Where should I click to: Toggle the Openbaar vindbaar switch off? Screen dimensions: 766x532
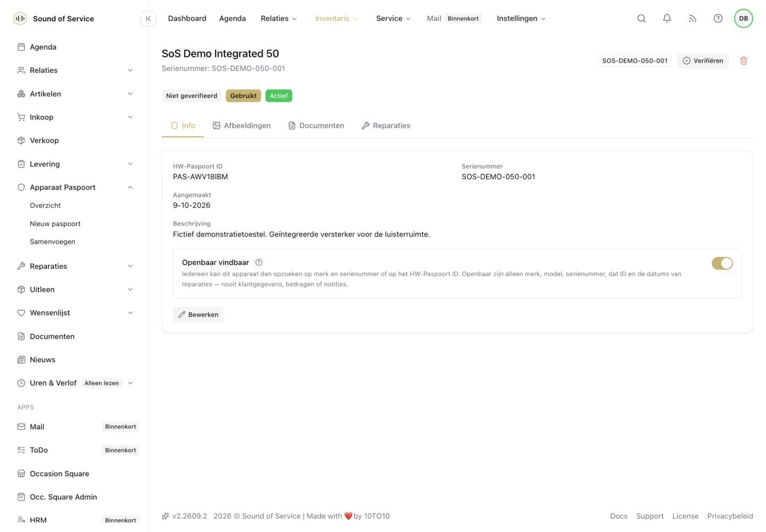click(x=722, y=263)
